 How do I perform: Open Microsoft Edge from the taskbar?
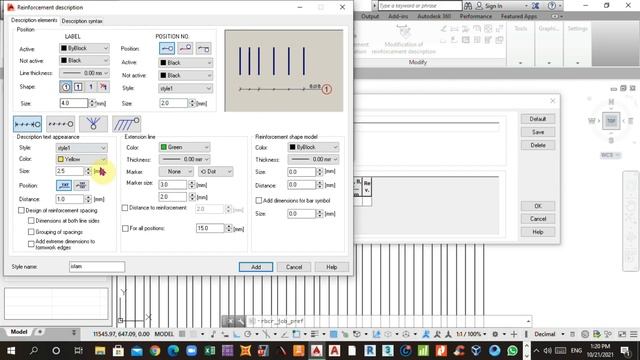[173, 351]
